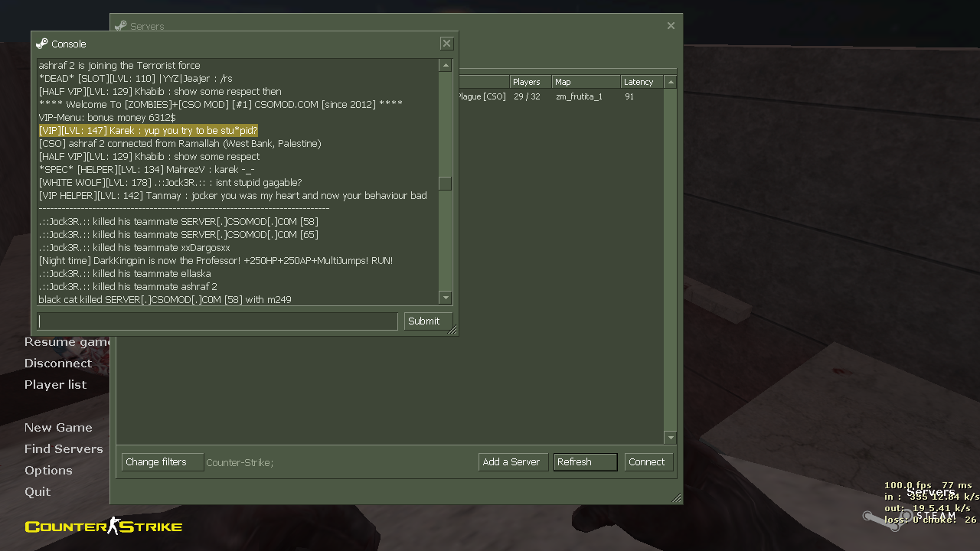Image resolution: width=980 pixels, height=551 pixels.
Task: Close the Servers window
Action: coord(671,26)
